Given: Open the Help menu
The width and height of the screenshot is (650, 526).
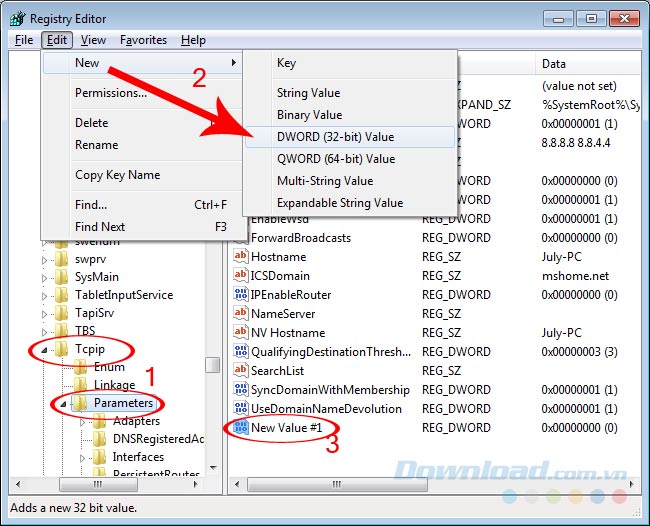Looking at the screenshot, I should point(193,40).
